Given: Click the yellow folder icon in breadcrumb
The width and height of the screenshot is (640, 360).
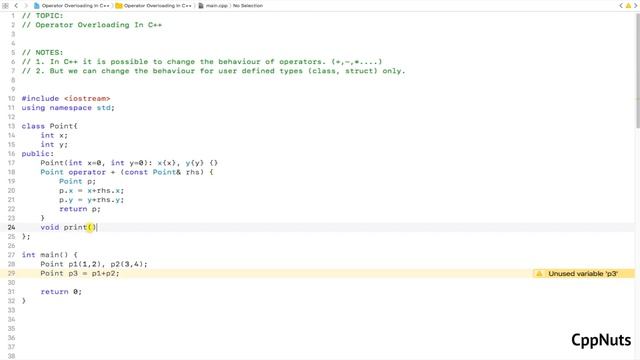Looking at the screenshot, I should point(119,6).
